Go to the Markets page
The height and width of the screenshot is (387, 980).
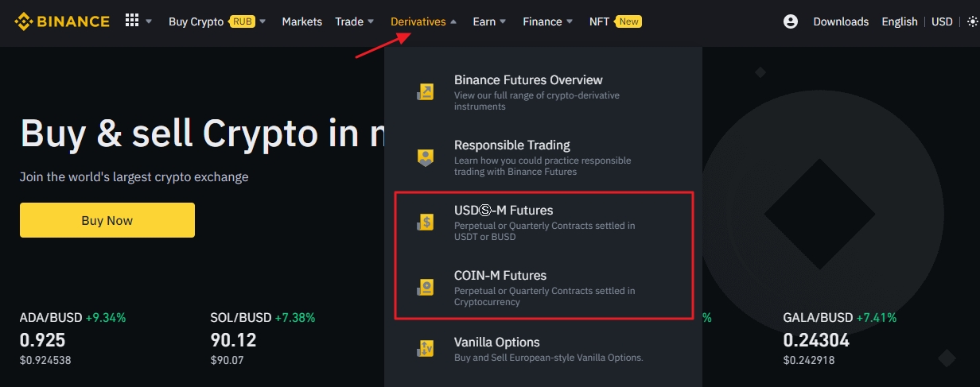point(301,21)
